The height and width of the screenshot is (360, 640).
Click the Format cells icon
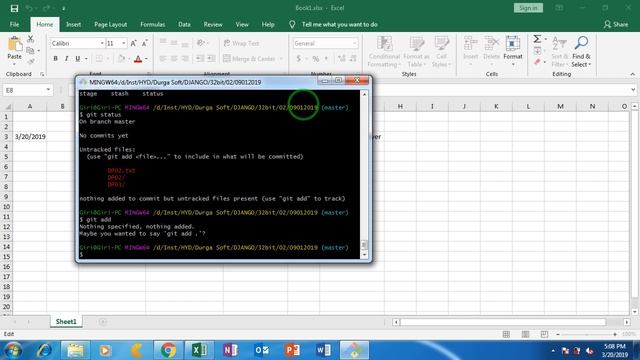pos(513,43)
